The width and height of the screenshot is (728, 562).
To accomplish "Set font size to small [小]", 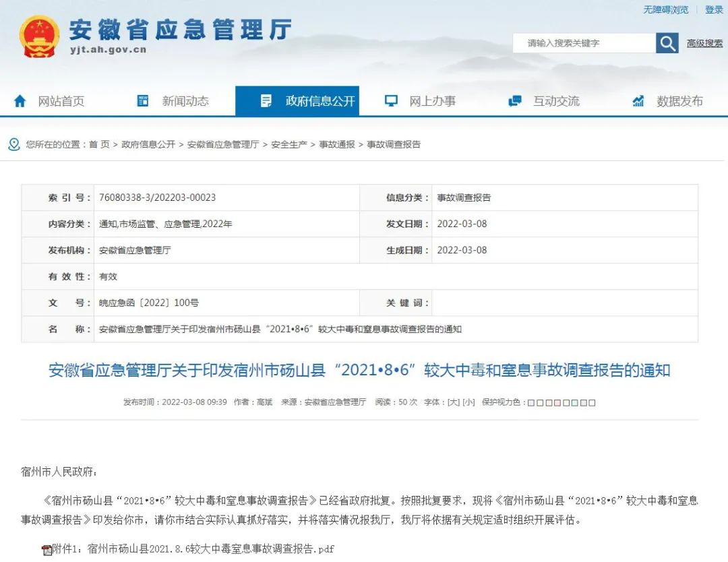I will (x=468, y=402).
